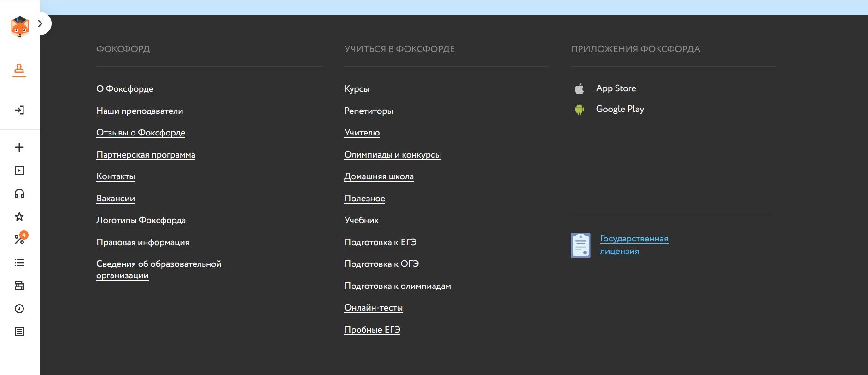Click the Foxford fox logo

19,26
